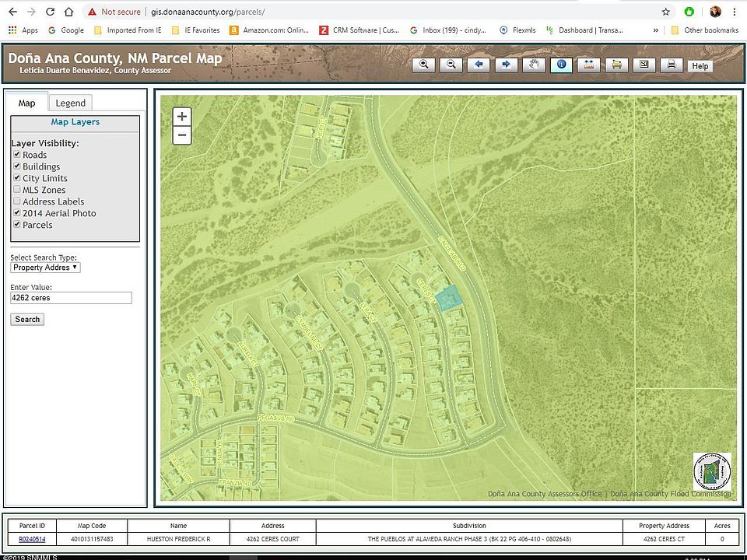Screen dimensions: 747x560
Task: Select the measure ruler tool
Action: click(x=588, y=65)
